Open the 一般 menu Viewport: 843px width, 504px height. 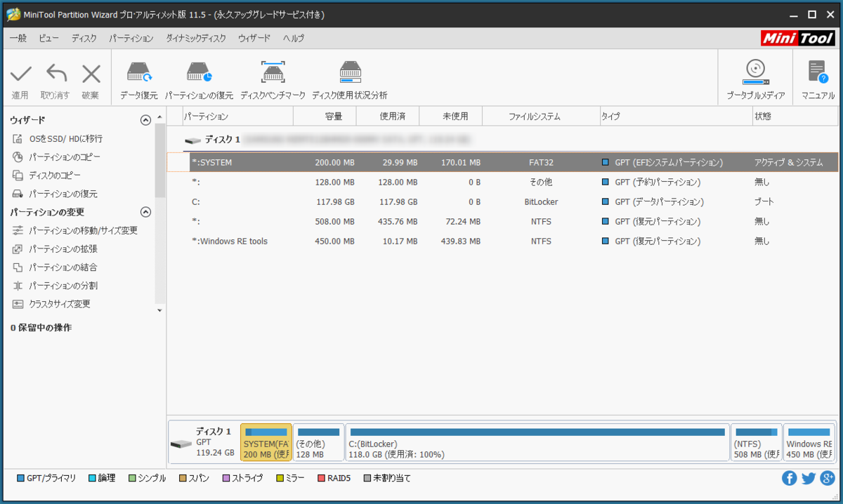pyautogui.click(x=18, y=39)
